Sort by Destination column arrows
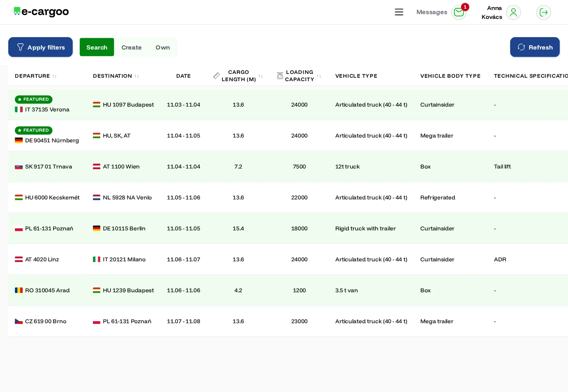The height and width of the screenshot is (392, 568). [x=137, y=76]
